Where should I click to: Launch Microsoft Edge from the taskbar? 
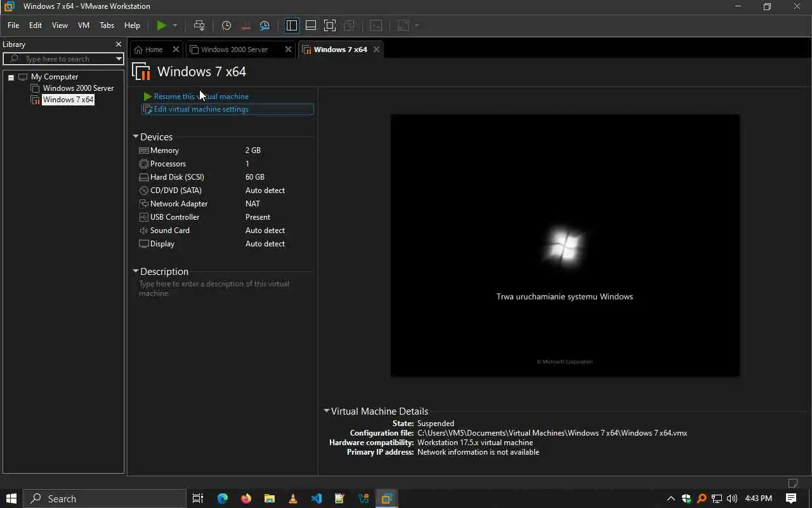point(222,498)
